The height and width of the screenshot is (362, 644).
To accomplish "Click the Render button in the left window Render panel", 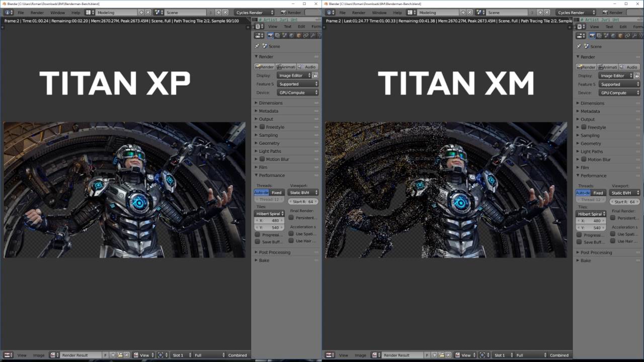I will 265,67.
